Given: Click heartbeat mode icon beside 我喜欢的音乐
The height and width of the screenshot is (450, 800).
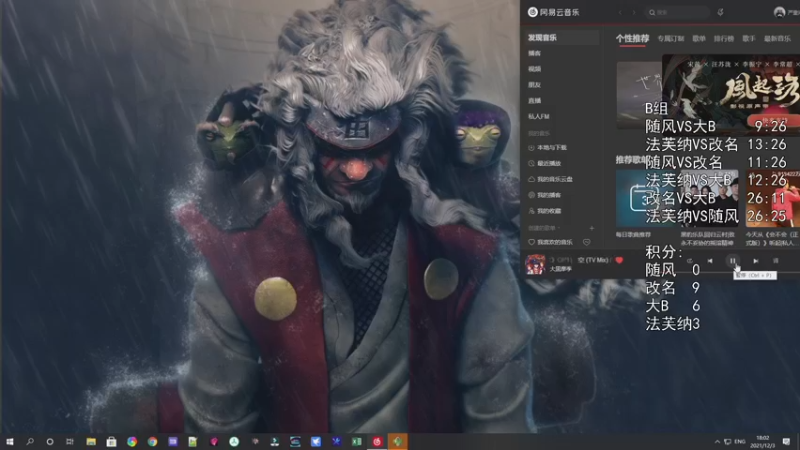Looking at the screenshot, I should click(587, 242).
